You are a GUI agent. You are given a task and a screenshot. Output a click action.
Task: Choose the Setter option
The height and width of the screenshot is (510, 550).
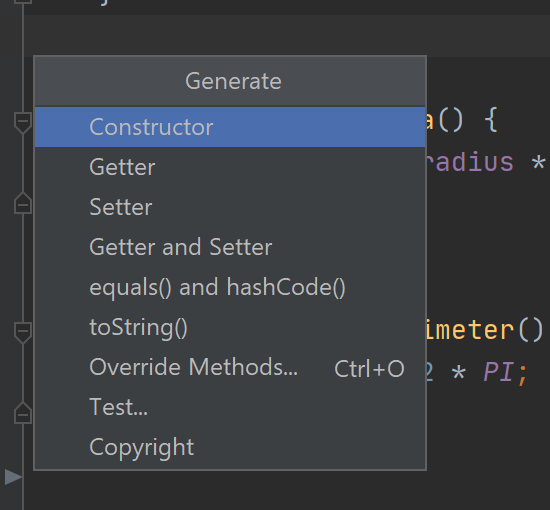(x=230, y=207)
